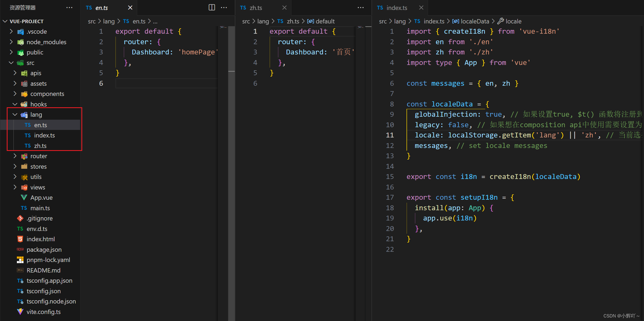Click on index.ts file in lang folder
This screenshot has height=321, width=644.
point(44,136)
